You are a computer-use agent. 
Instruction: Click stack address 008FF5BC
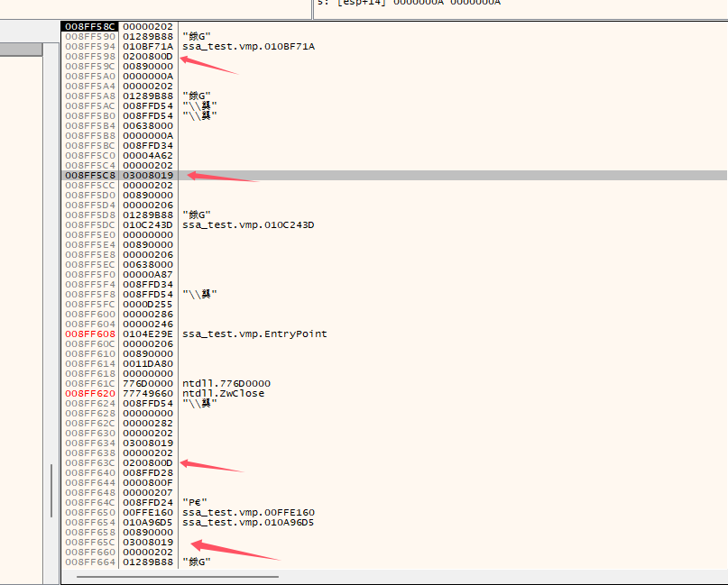(89, 146)
